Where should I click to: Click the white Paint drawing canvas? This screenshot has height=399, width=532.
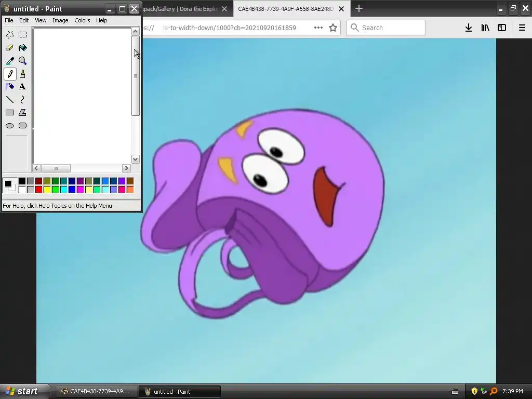83,96
